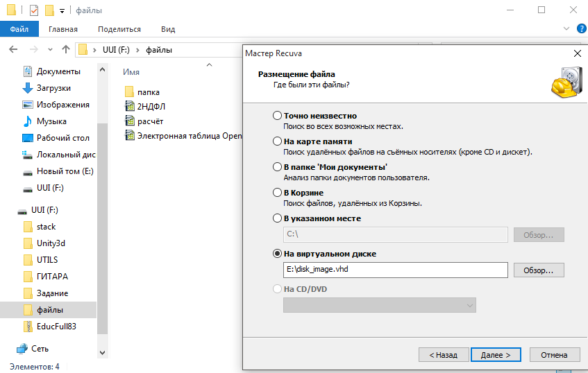Click the Далее > button
Viewport: 588px width, 373px height.
(x=495, y=354)
